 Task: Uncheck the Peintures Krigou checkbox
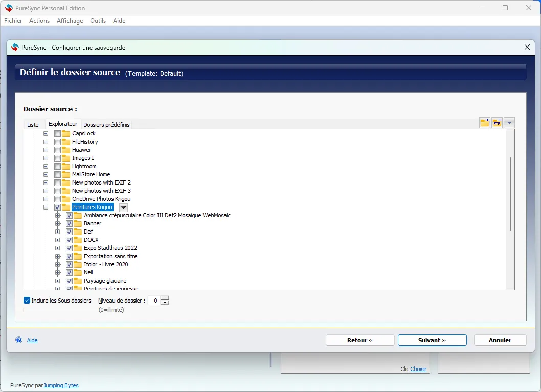[57, 207]
